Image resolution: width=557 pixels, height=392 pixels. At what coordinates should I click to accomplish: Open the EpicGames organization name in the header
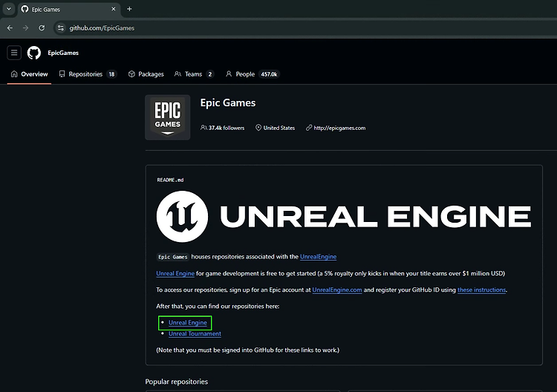tap(63, 53)
